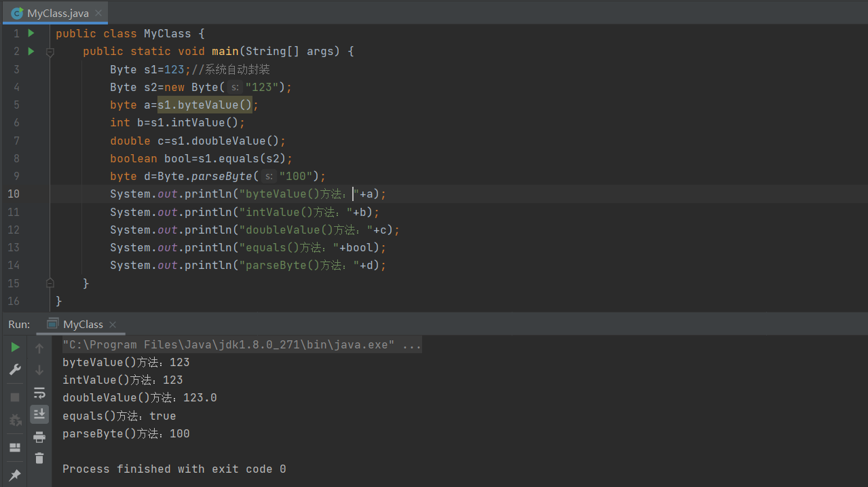
Task: Pin the Run tab with pushpin icon
Action: coord(15,475)
